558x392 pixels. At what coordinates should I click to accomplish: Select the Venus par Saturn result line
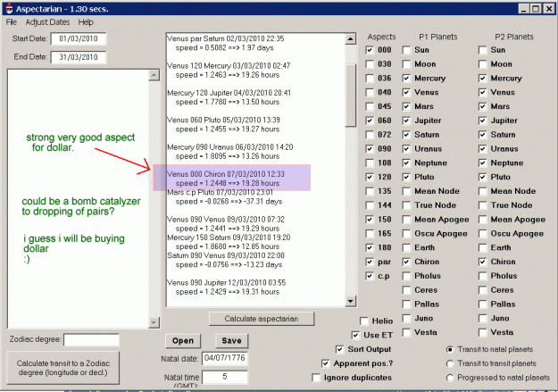pyautogui.click(x=226, y=38)
